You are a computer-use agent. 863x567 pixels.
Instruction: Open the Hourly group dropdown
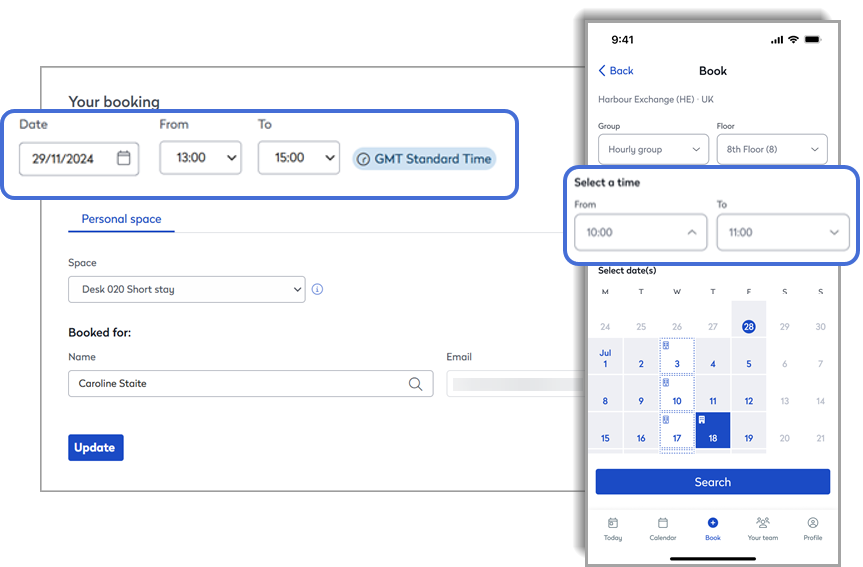coord(653,149)
